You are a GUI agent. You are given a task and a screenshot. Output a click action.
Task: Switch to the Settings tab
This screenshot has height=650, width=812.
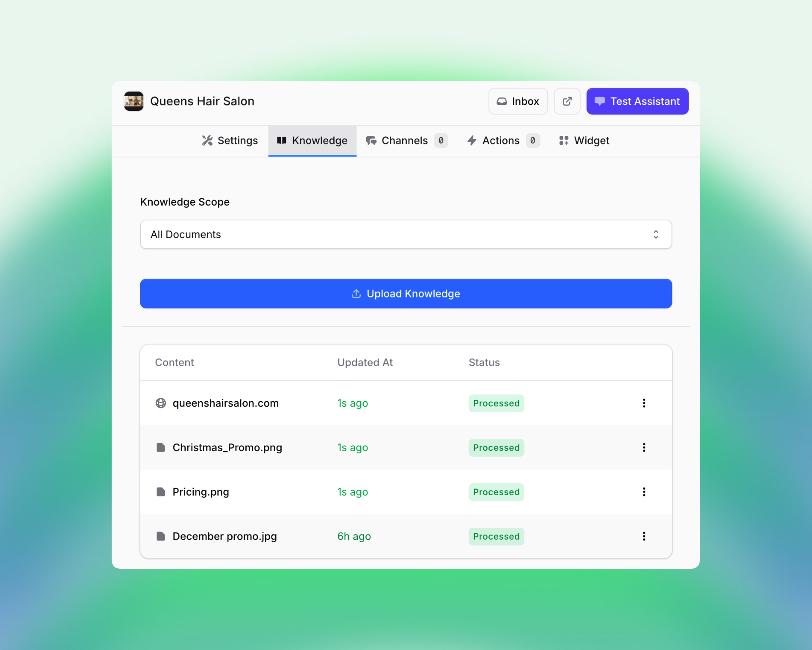tap(230, 140)
